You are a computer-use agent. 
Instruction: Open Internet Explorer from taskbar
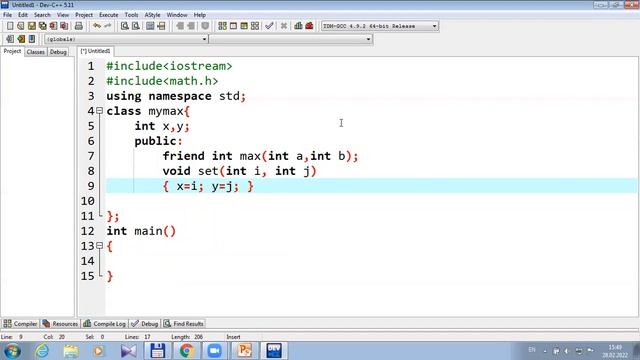pos(42,351)
